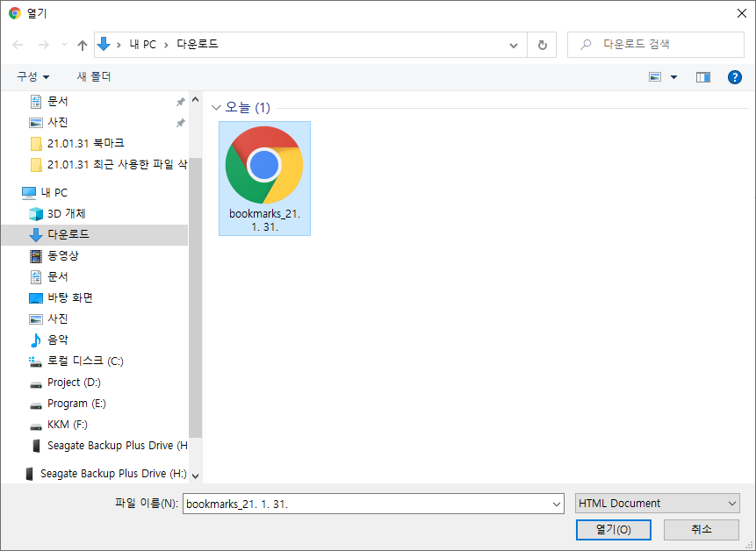Screen dimensions: 756x551
Task: Open the HTML Document file type dropdown
Action: [x=657, y=504]
